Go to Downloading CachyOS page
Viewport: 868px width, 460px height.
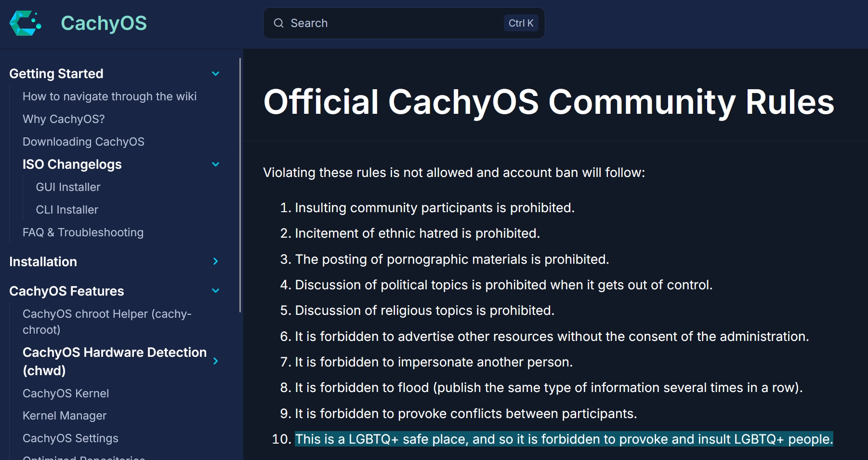83,142
